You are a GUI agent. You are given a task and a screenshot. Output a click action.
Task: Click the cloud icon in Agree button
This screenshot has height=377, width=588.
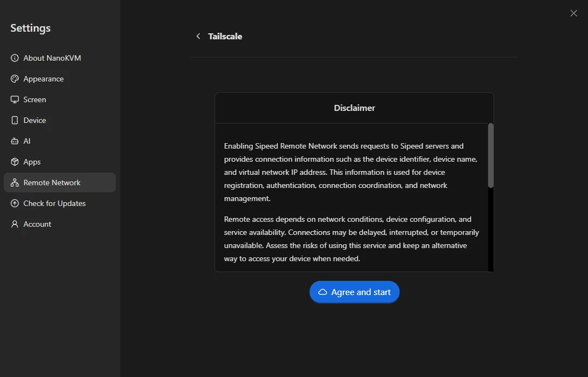pyautogui.click(x=323, y=292)
